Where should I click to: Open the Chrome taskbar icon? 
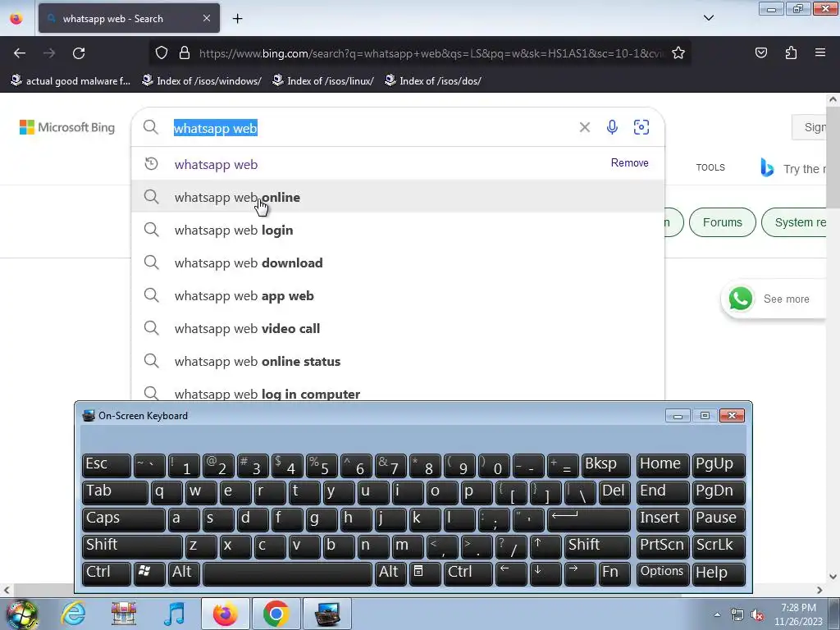[x=276, y=614]
